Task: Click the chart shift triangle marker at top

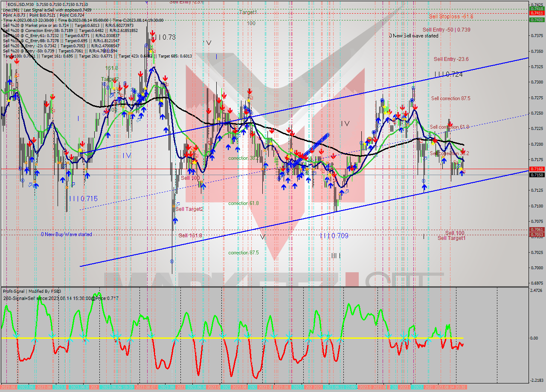Action: pyautogui.click(x=147, y=2)
